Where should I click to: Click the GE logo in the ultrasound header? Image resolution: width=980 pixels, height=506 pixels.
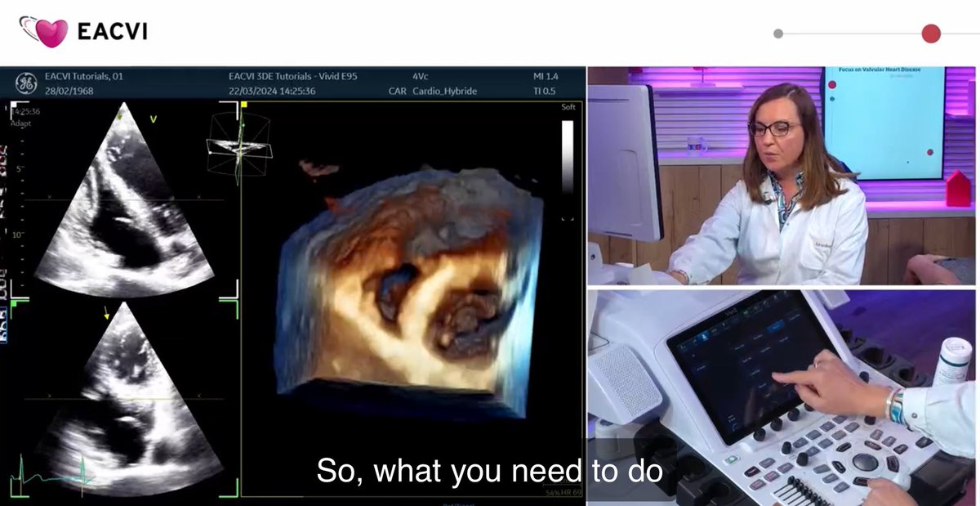[x=25, y=83]
